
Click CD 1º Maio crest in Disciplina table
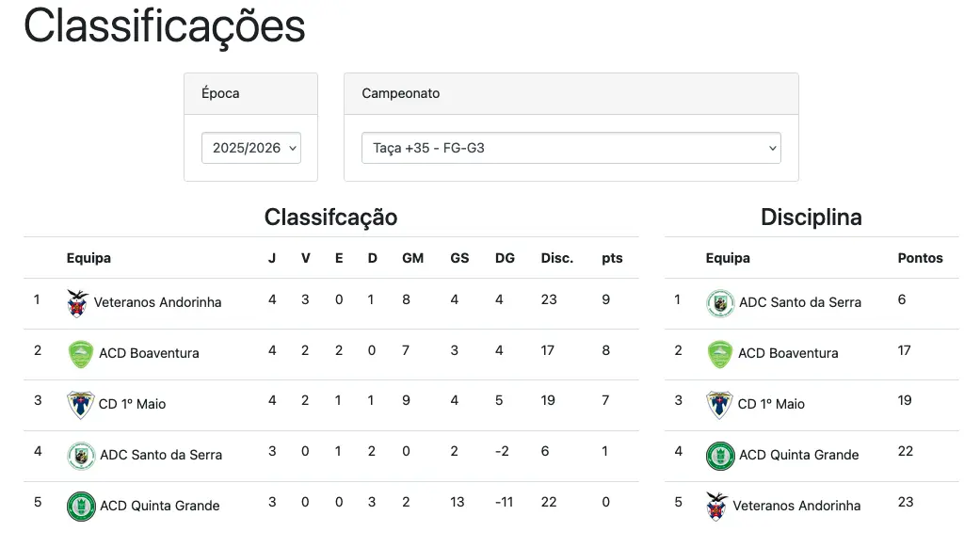(720, 404)
